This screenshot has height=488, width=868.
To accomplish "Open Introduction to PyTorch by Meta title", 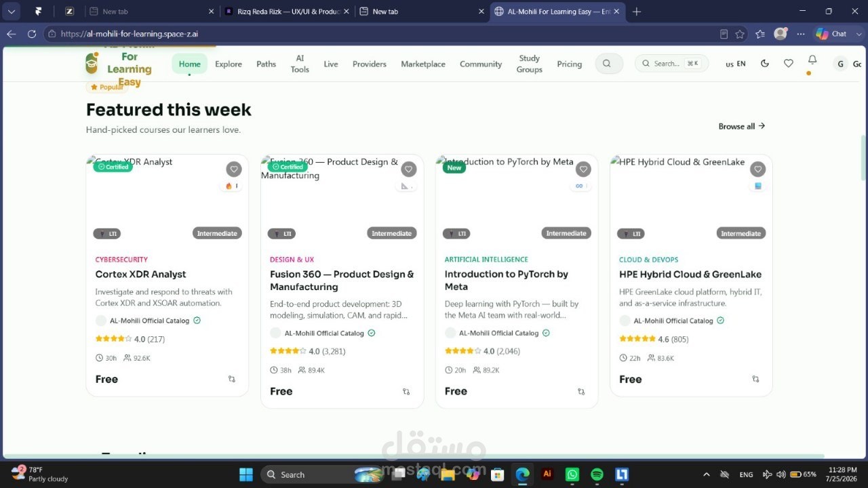I will 507,281.
